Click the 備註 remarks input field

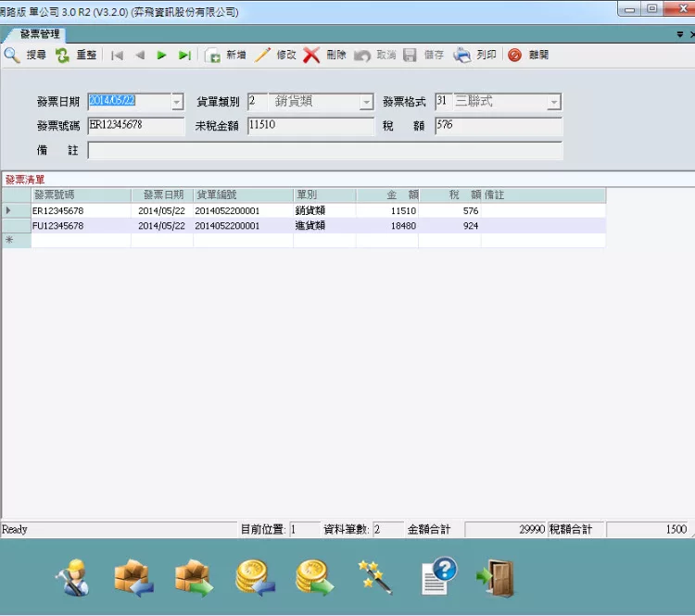pos(324,151)
